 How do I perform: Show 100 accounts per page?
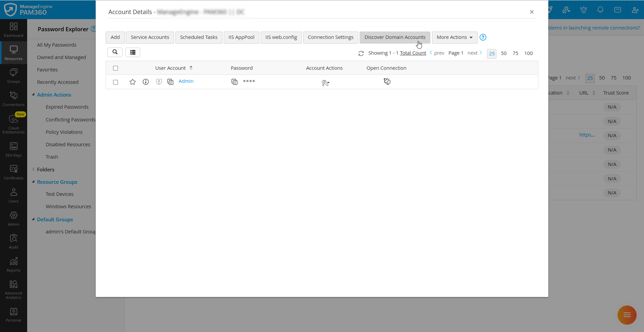coord(529,53)
